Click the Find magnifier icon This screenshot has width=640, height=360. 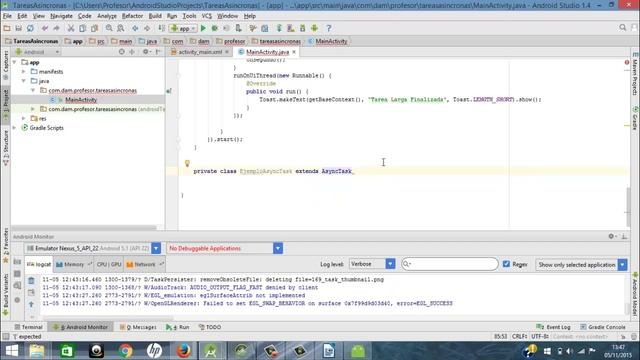click(x=109, y=28)
